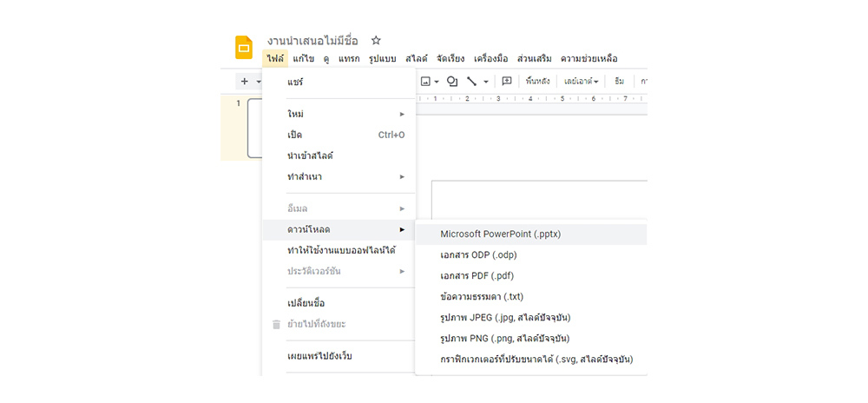Choose เผยแพร่ไปยังเว็บ (Publish to web)

click(339, 356)
